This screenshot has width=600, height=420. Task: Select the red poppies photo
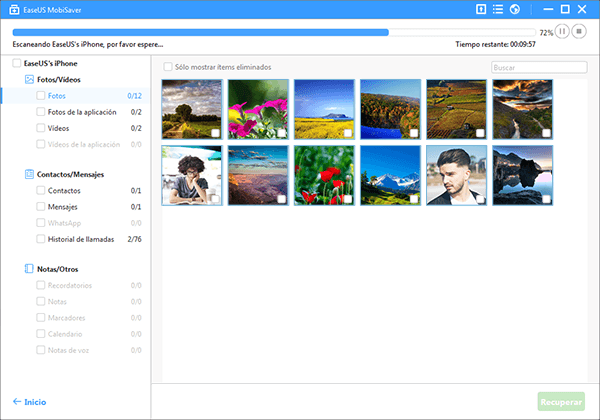click(324, 175)
